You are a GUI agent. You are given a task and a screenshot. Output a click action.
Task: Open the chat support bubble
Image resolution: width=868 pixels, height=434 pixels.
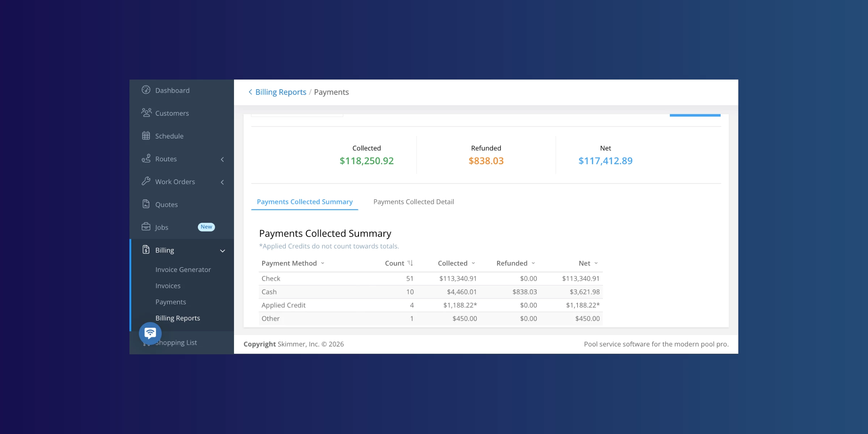tap(150, 333)
